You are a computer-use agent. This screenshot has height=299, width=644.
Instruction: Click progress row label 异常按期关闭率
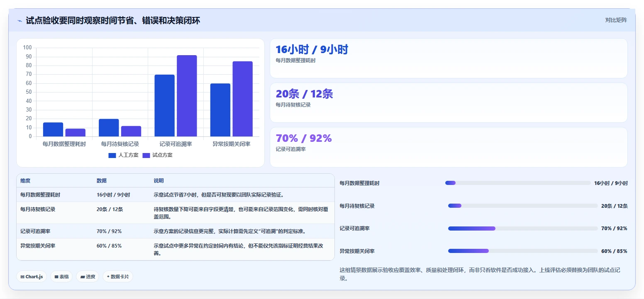[x=357, y=251]
